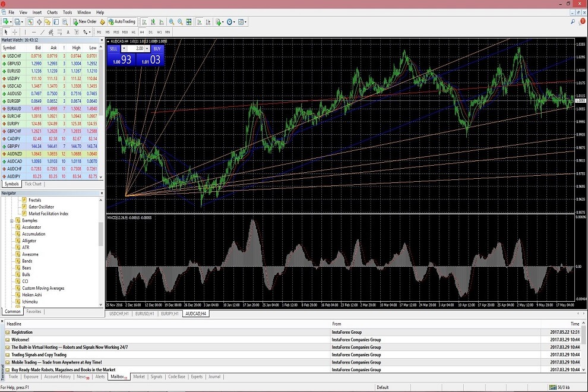Tile chart windows with grid icon

pyautogui.click(x=189, y=22)
